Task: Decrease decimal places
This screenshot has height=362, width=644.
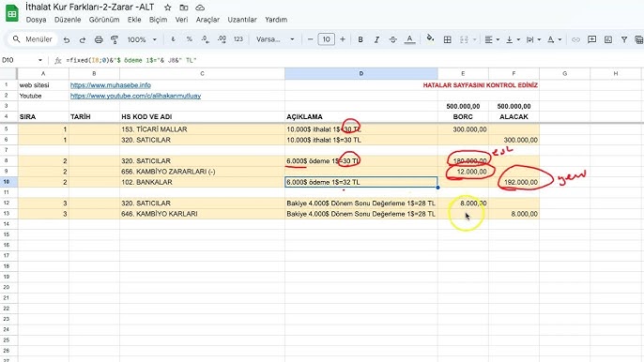Action: coord(205,39)
